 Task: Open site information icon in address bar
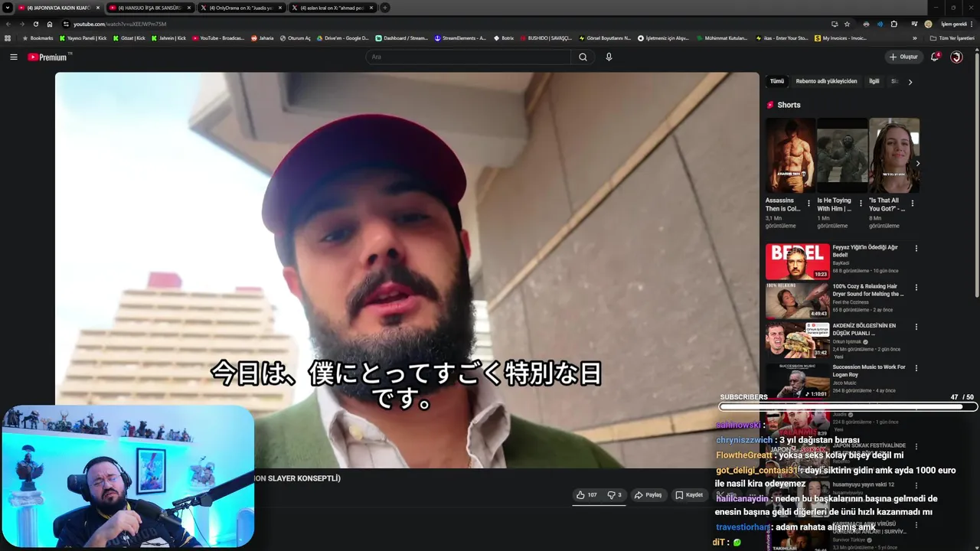[x=66, y=24]
